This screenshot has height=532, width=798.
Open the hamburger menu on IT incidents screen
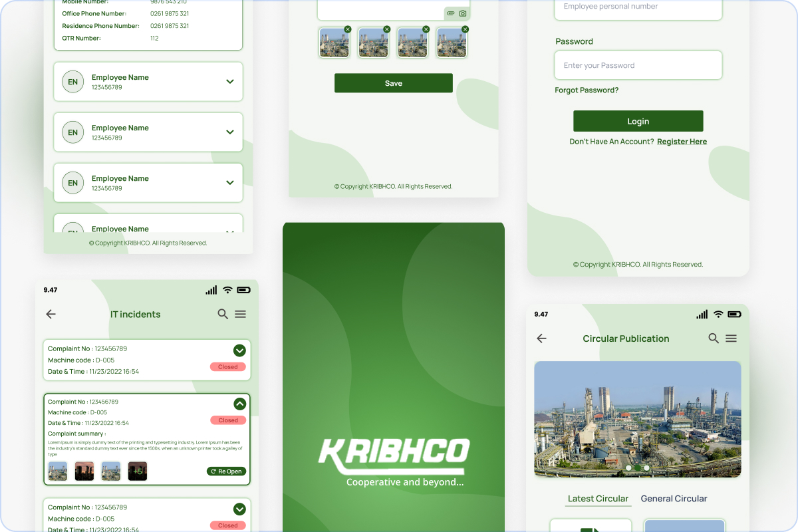[241, 314]
